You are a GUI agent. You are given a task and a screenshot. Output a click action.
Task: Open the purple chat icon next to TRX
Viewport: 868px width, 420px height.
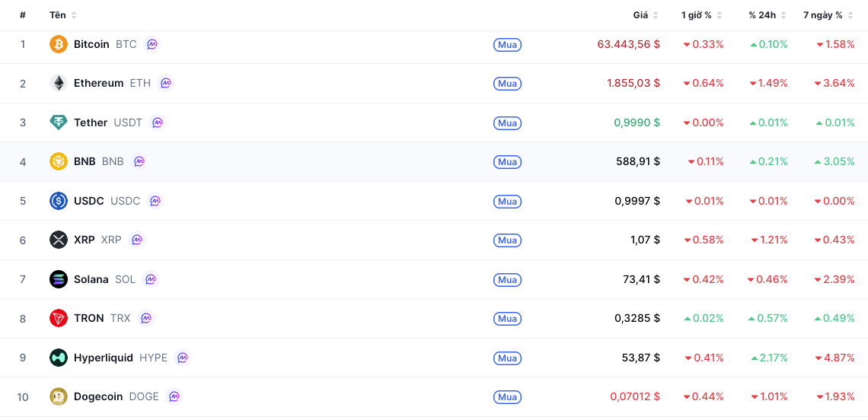tap(145, 318)
